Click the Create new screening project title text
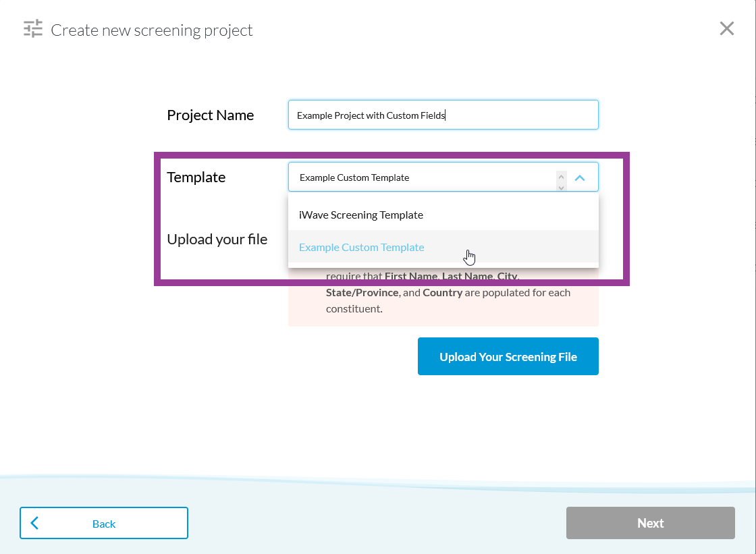 point(151,30)
